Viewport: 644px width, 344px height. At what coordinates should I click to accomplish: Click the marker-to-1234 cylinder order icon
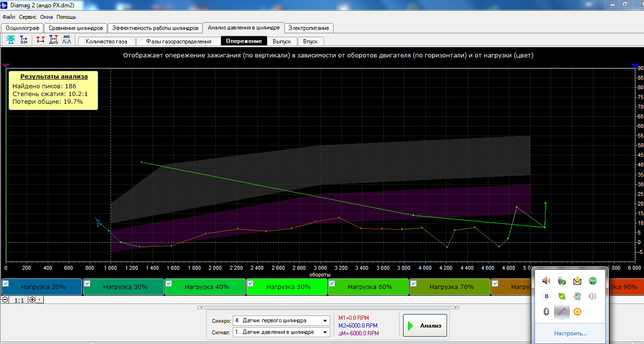coord(24,40)
